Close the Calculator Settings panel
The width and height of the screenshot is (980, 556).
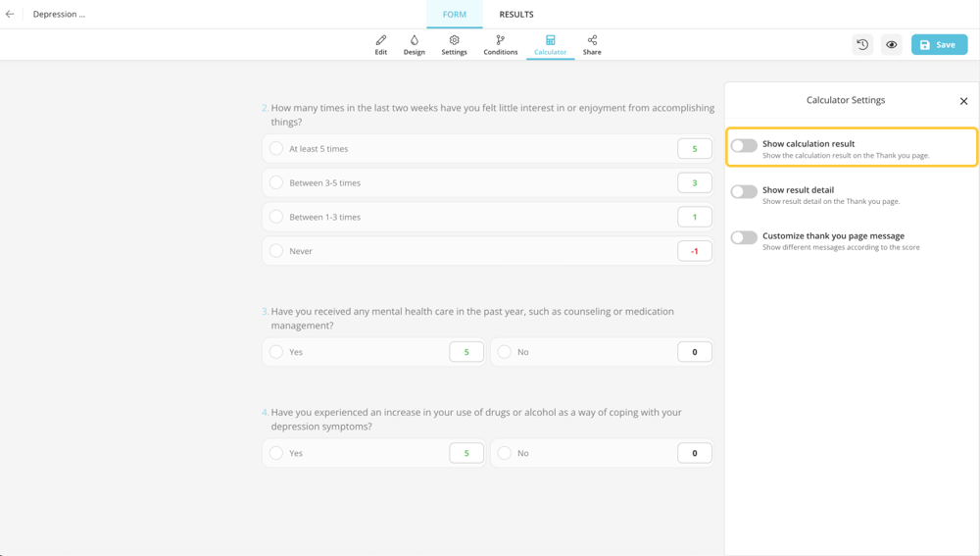963,101
